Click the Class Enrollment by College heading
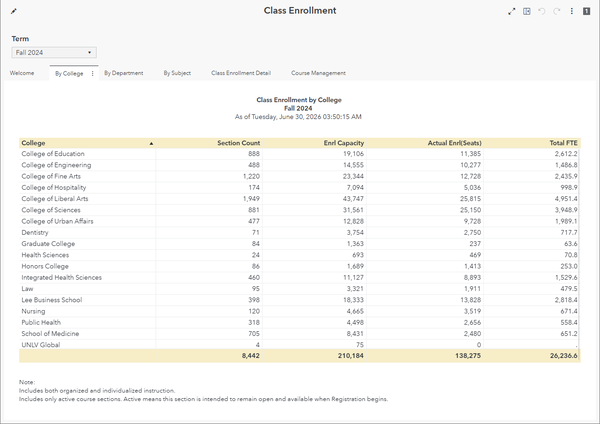600x424 pixels. [299, 100]
